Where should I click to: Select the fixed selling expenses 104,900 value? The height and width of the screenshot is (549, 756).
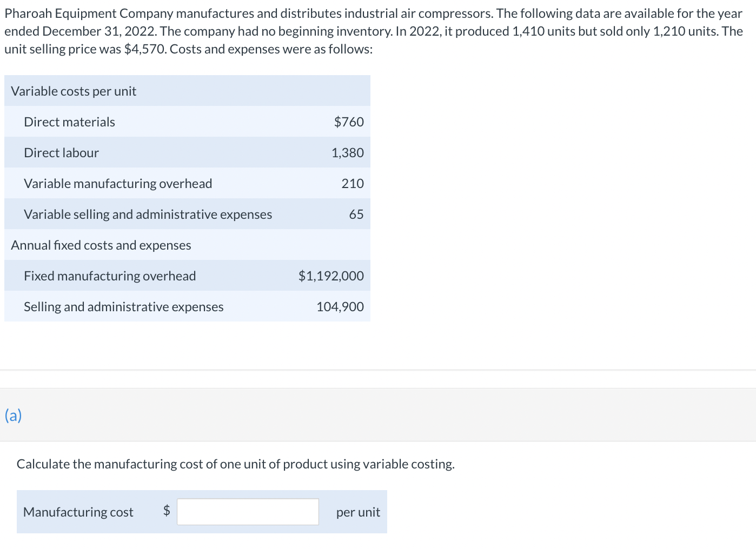click(340, 307)
